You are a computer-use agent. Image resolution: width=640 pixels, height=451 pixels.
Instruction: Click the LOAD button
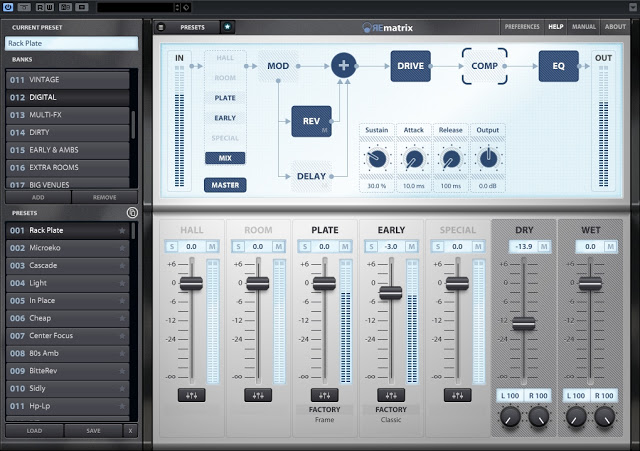click(x=34, y=430)
